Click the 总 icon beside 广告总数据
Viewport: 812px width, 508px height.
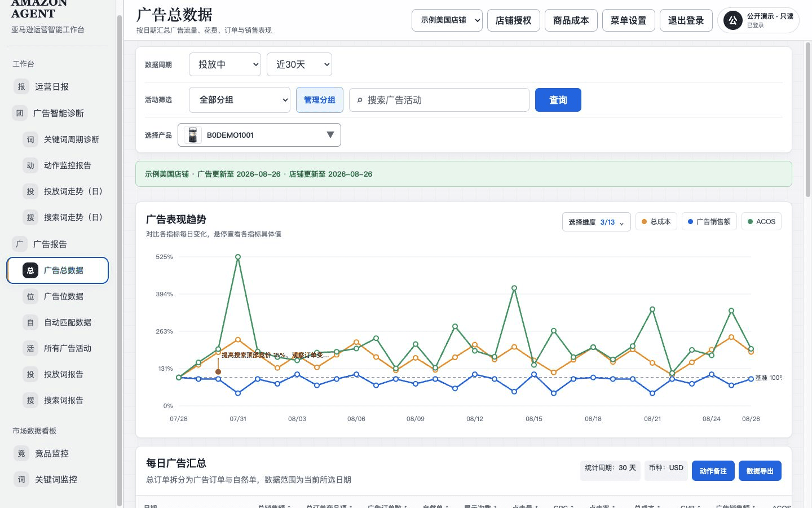(30, 270)
